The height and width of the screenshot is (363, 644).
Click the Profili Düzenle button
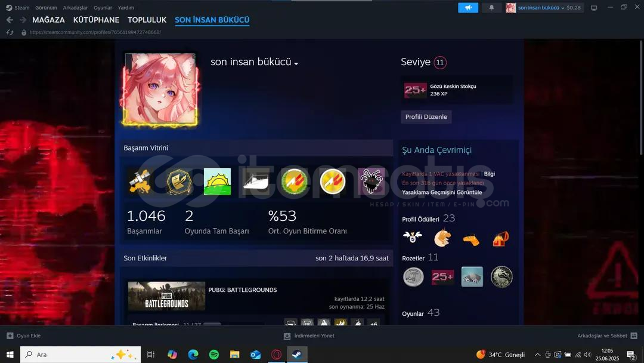click(x=426, y=117)
